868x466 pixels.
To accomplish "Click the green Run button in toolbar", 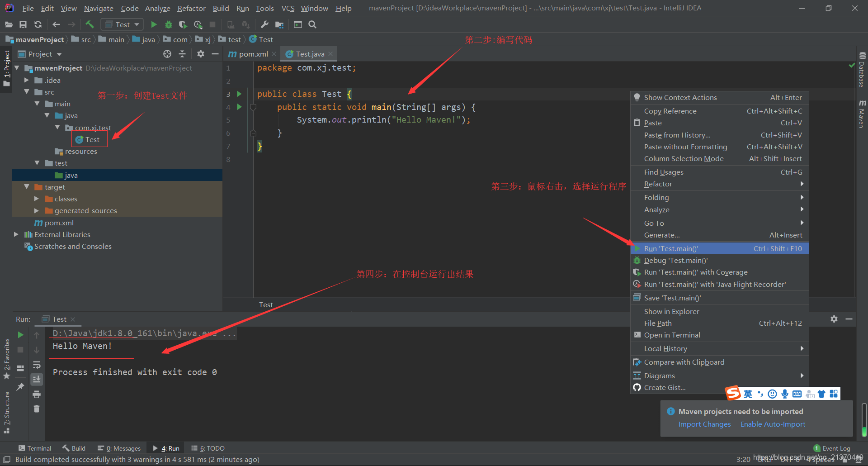I will (154, 24).
